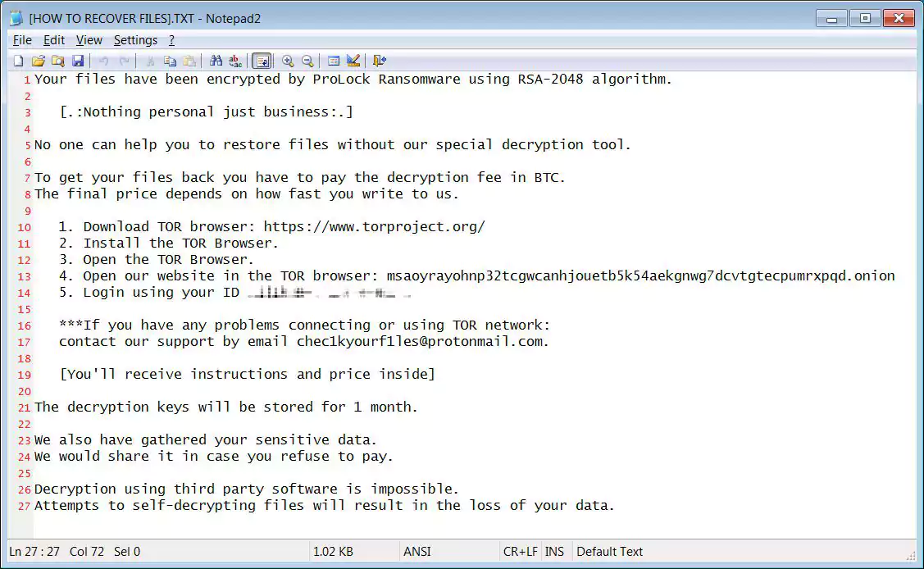The image size is (924, 569).
Task: Click the text 'ProLock Ransomware' on line 1
Action: point(387,79)
